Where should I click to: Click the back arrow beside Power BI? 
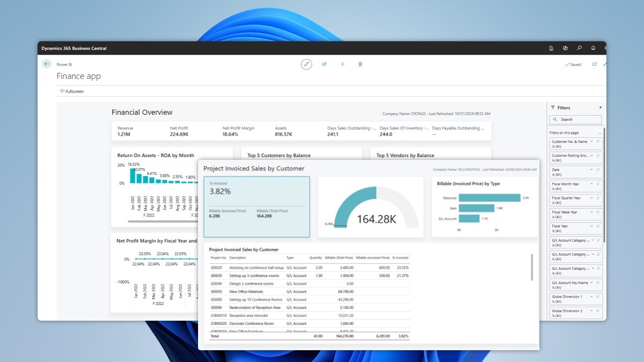[47, 64]
